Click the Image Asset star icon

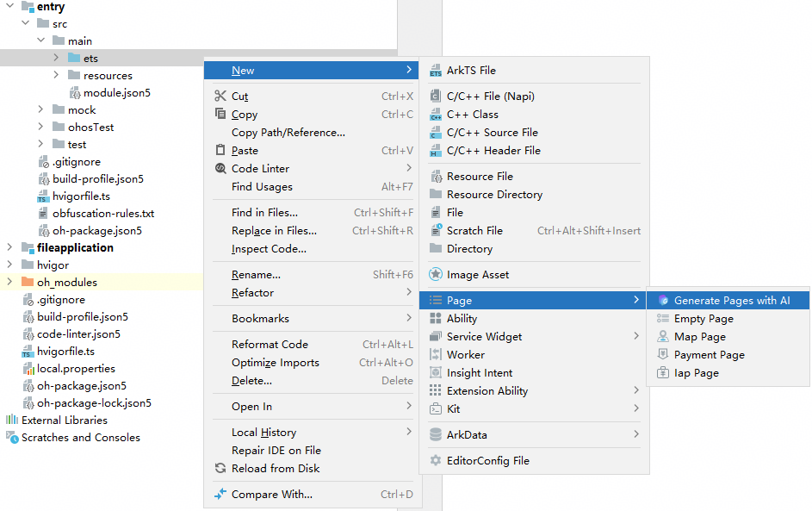[x=436, y=275]
